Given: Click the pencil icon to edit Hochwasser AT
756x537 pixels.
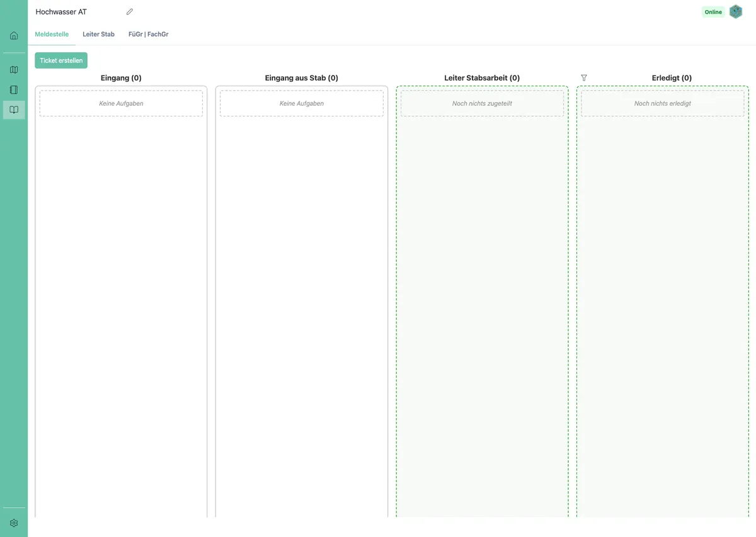Looking at the screenshot, I should (x=130, y=12).
